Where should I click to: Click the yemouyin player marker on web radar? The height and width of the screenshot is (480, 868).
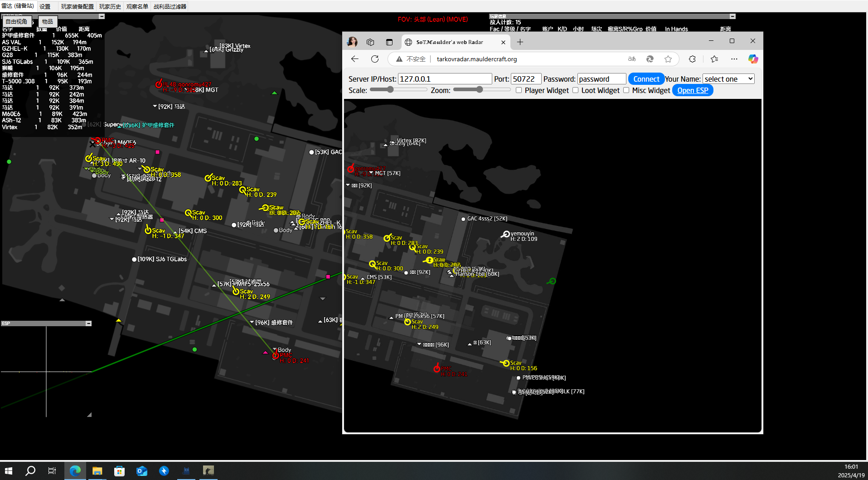point(506,234)
